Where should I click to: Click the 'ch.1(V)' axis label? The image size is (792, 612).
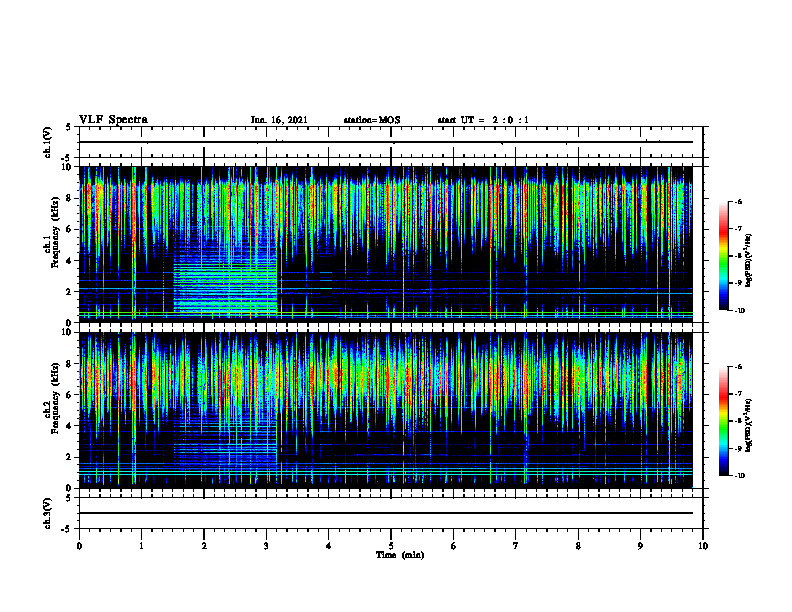(x=47, y=142)
